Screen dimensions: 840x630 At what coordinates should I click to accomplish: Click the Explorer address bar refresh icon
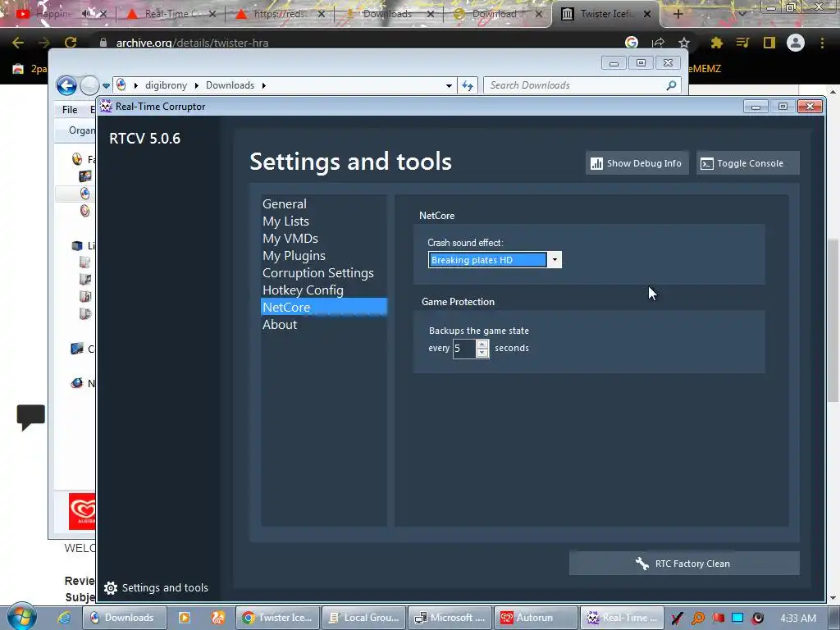(468, 85)
